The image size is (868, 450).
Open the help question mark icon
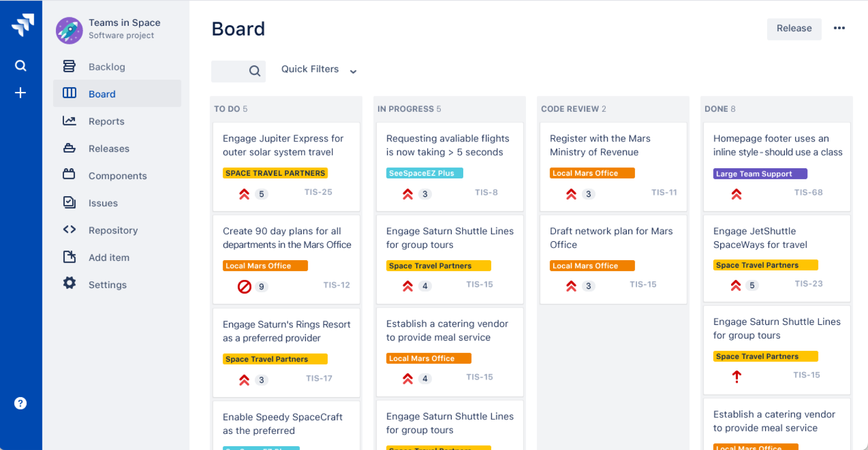coord(20,403)
